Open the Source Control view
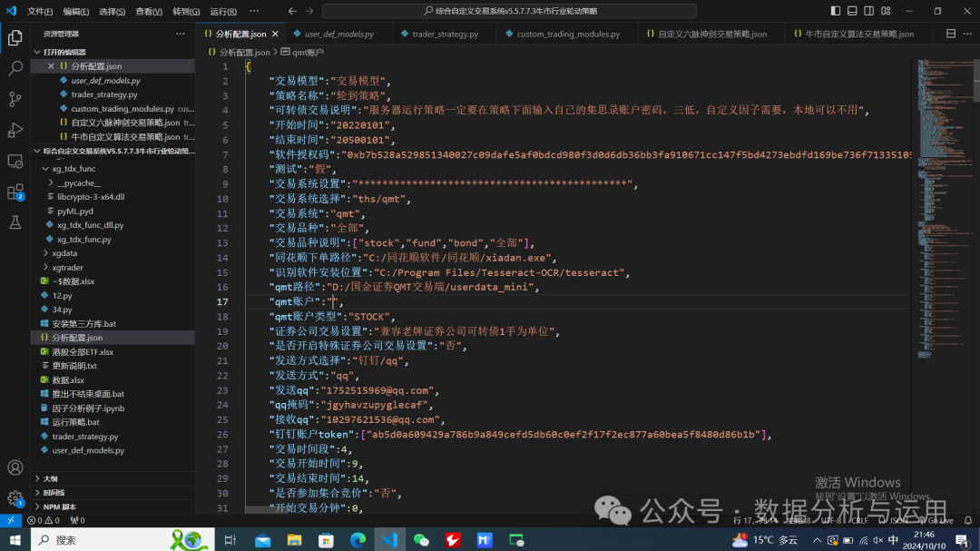 [x=15, y=99]
